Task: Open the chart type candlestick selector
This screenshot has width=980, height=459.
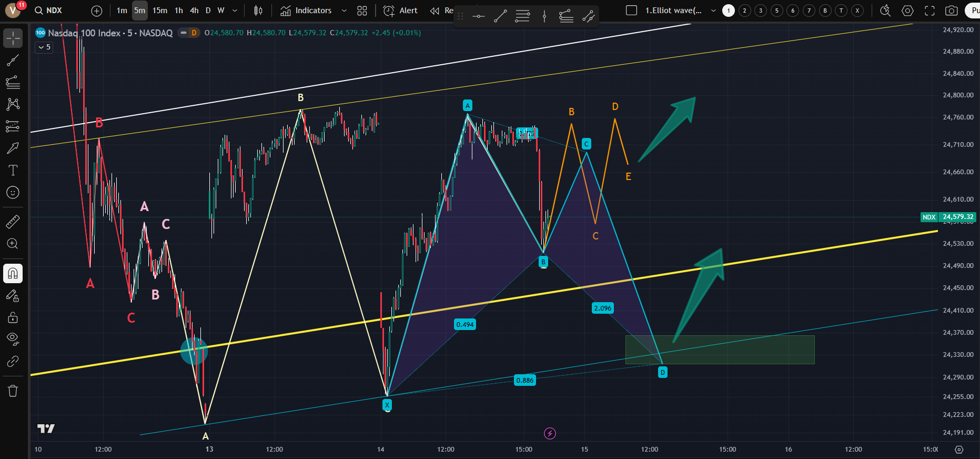Action: pyautogui.click(x=258, y=11)
